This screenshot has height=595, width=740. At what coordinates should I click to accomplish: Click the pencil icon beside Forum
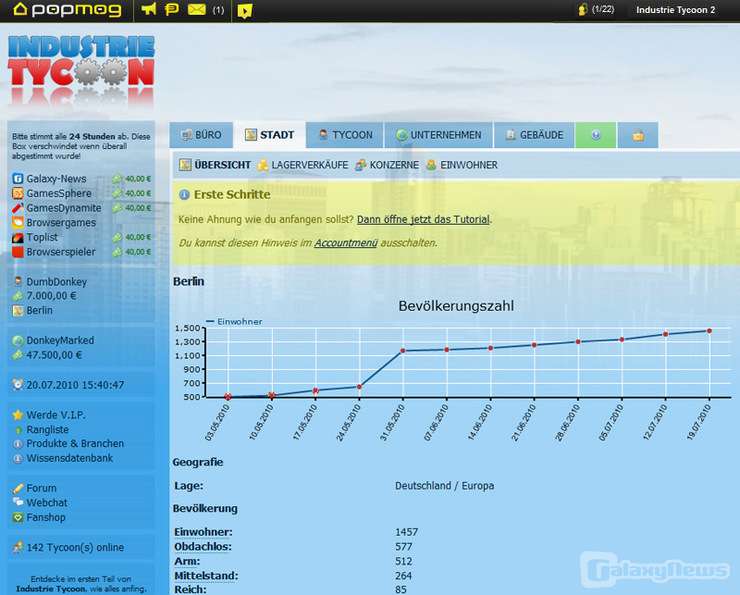[x=17, y=488]
